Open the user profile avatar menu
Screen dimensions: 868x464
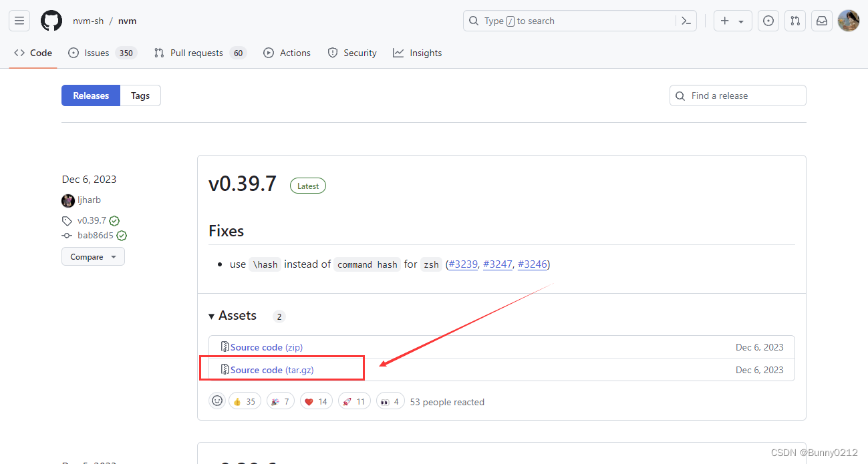click(x=849, y=21)
